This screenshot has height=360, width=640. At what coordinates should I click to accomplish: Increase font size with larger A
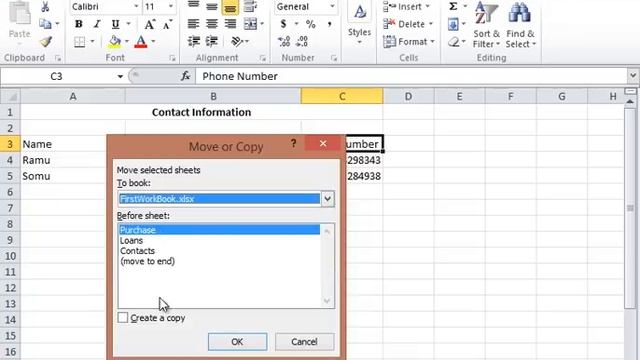(149, 24)
